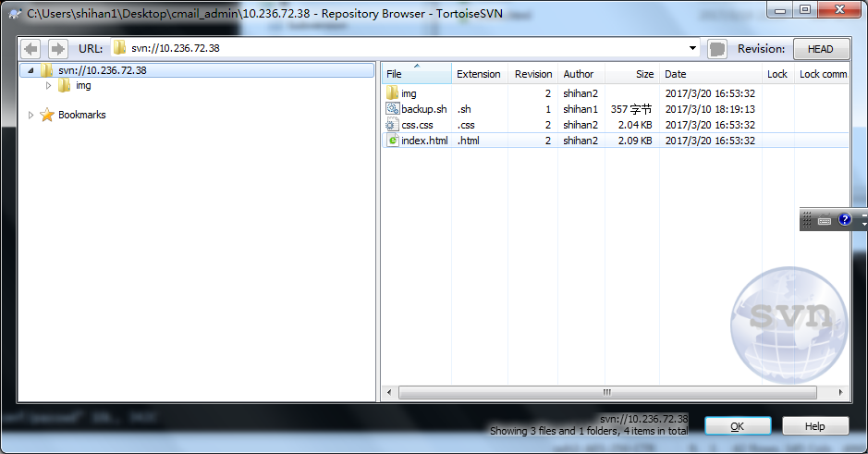
Task: Click the horizontal scrollbar thumb
Action: click(607, 392)
